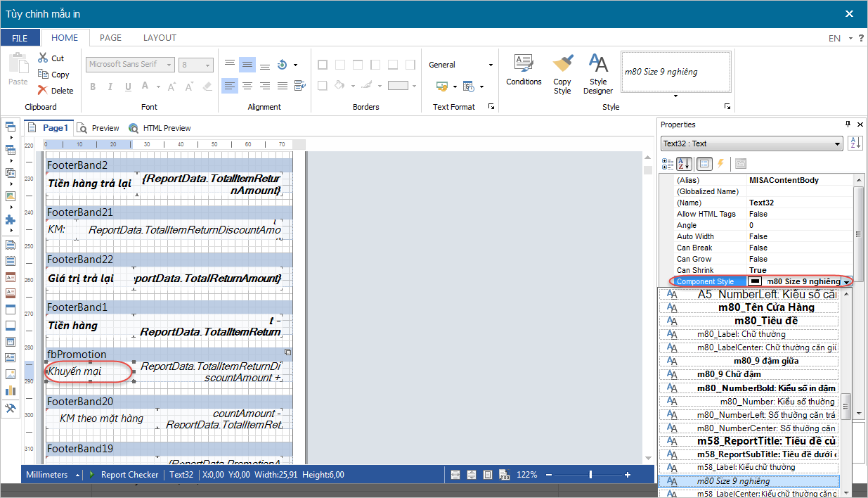
Task: Choose style m80_9 Chữ đậm
Action: pos(749,374)
